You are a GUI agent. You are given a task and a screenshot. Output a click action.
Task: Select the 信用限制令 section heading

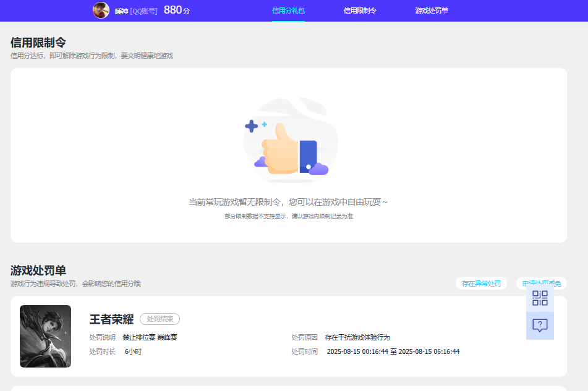[x=38, y=43]
